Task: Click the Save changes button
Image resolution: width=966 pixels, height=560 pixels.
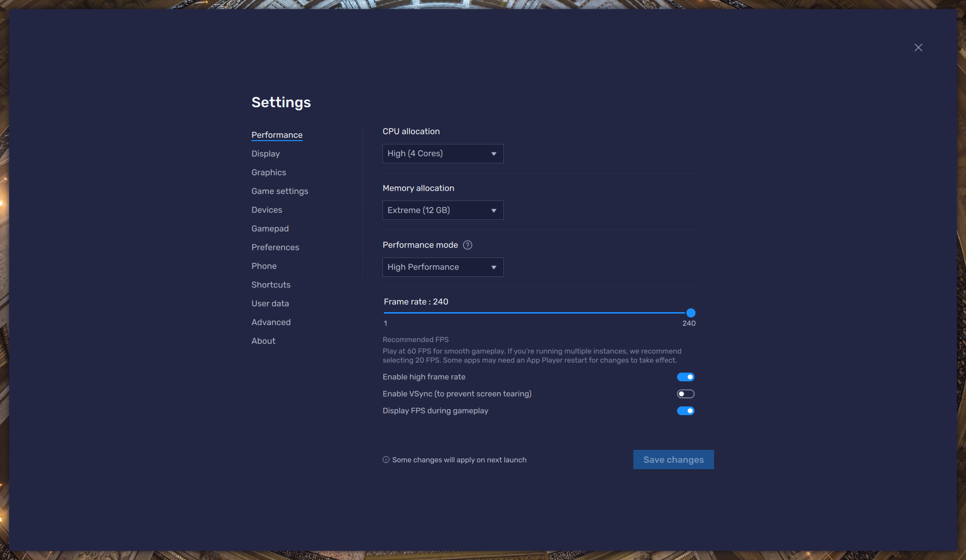Action: pyautogui.click(x=673, y=459)
